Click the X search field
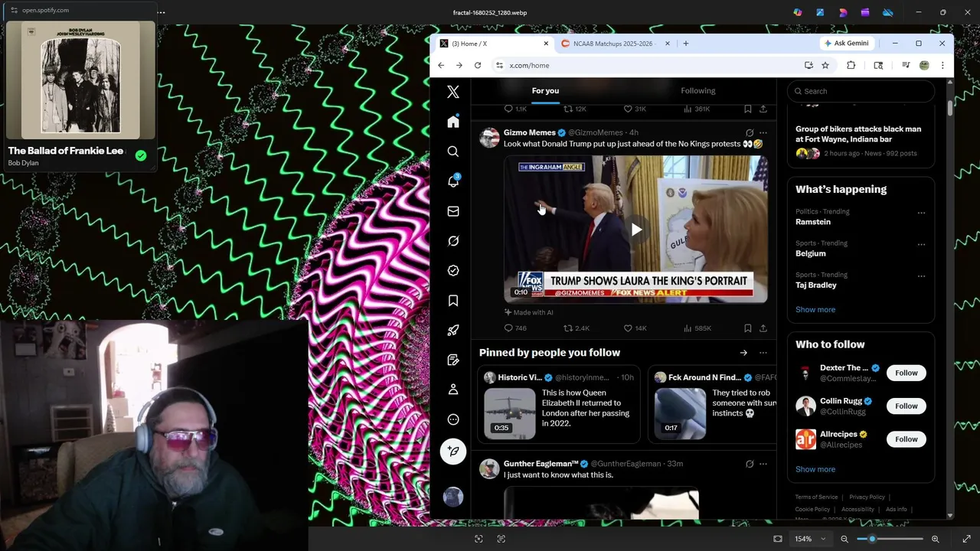 pyautogui.click(x=861, y=91)
